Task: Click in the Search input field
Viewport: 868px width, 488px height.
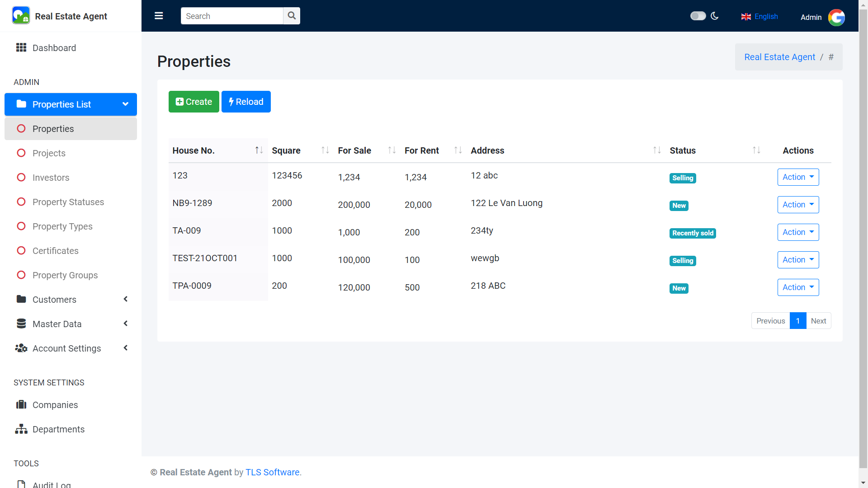Action: pos(231,16)
